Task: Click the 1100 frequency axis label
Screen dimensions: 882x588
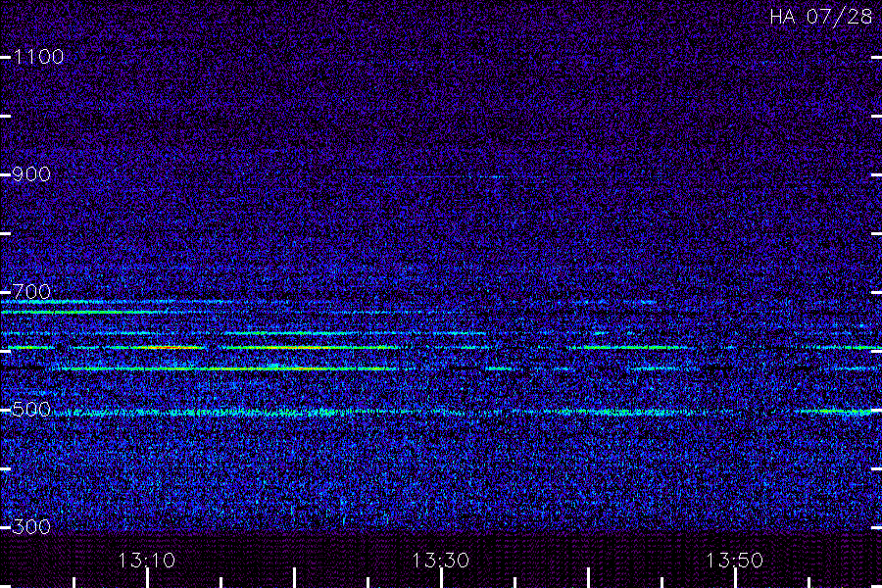Action: (x=38, y=57)
